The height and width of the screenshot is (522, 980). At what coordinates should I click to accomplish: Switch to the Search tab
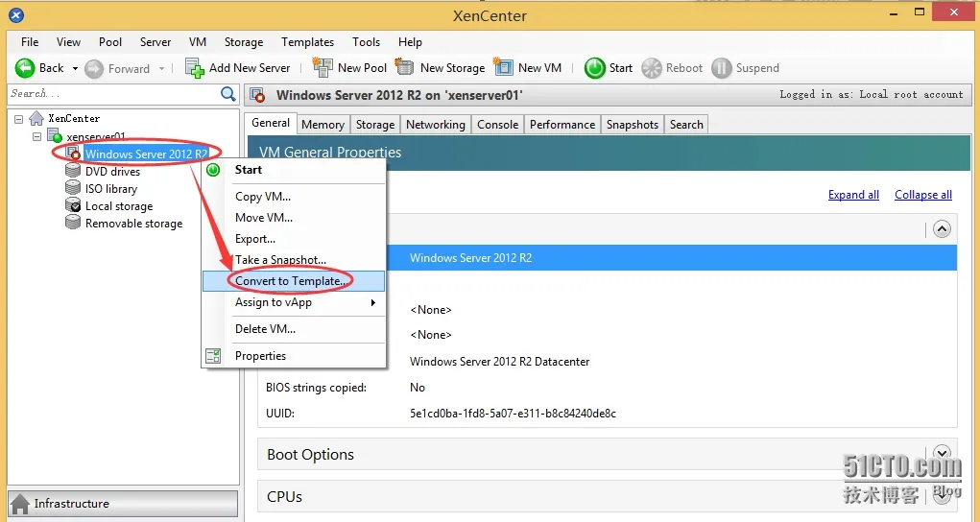pyautogui.click(x=686, y=125)
